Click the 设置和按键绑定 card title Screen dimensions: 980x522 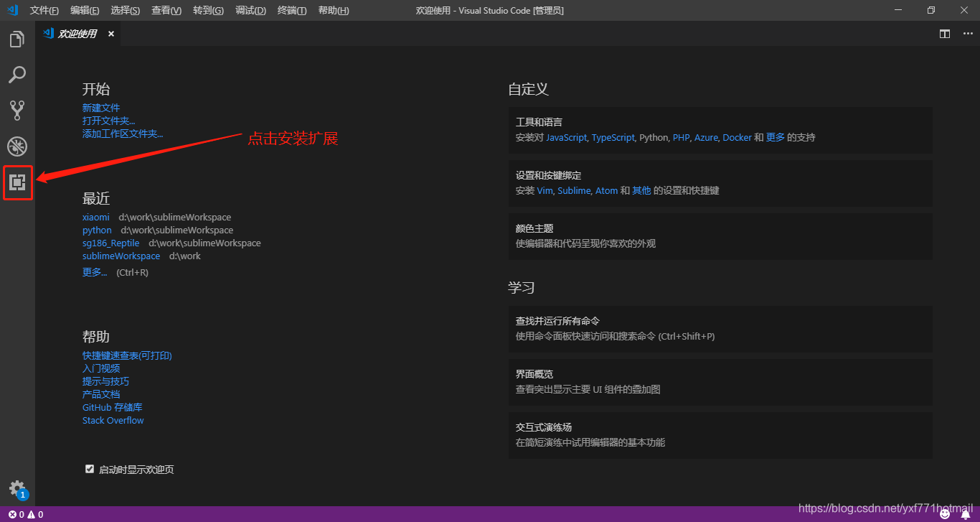point(548,175)
